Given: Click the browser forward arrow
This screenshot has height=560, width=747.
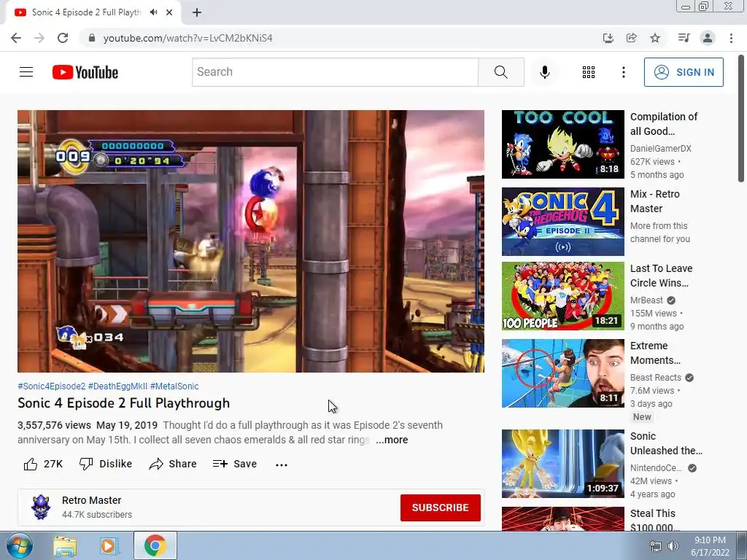Looking at the screenshot, I should pyautogui.click(x=39, y=38).
